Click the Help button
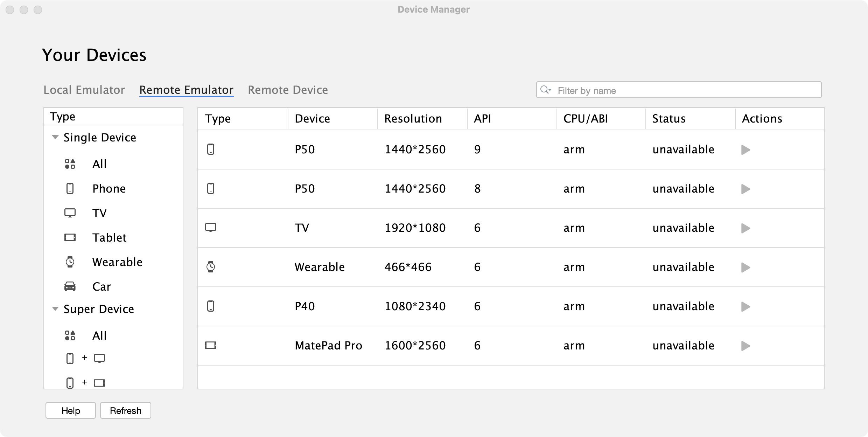The width and height of the screenshot is (868, 437). pos(71,410)
